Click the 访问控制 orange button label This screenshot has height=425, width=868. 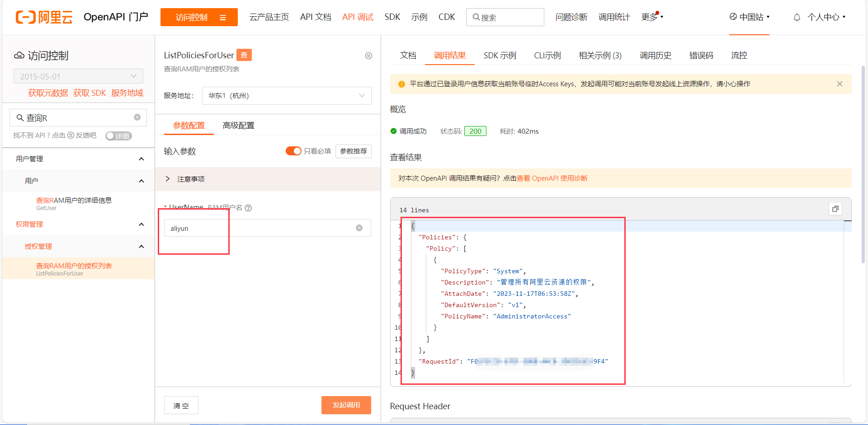[x=192, y=18]
